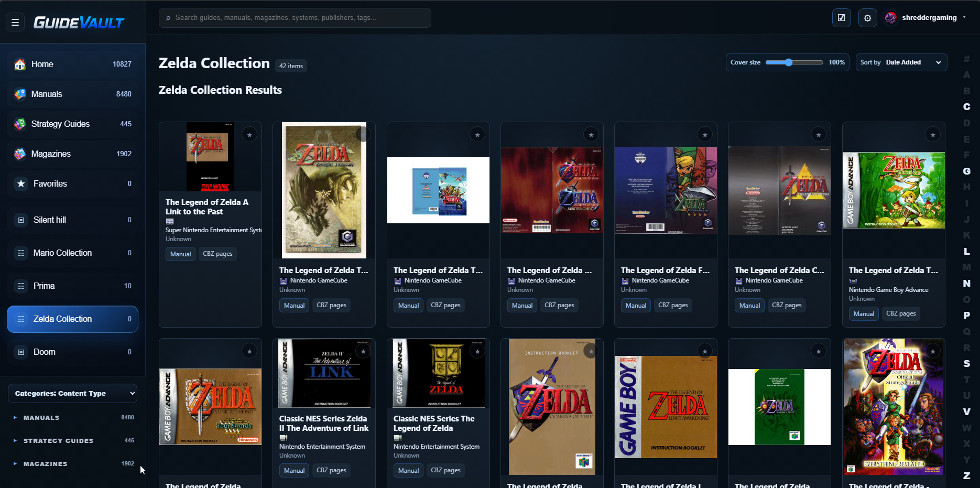This screenshot has height=488, width=980.
Task: Jump to letter Z in alphabet index
Action: pyautogui.click(x=966, y=476)
